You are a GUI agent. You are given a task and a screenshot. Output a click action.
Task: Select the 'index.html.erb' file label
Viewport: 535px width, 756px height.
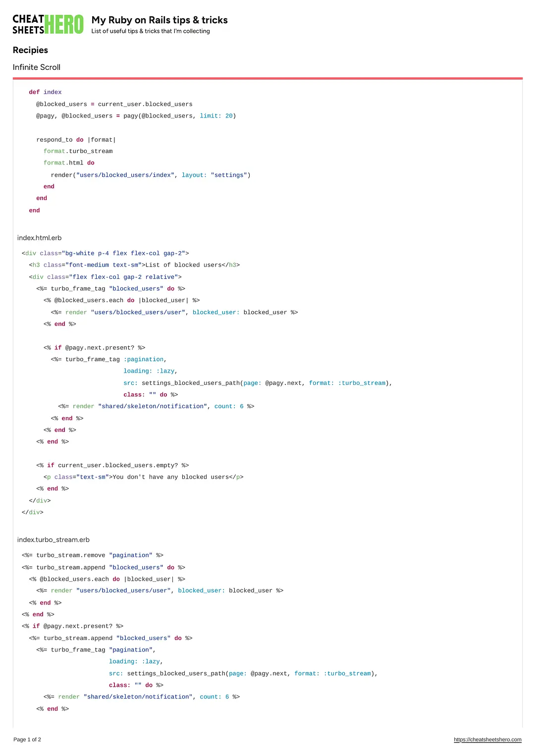(40, 238)
